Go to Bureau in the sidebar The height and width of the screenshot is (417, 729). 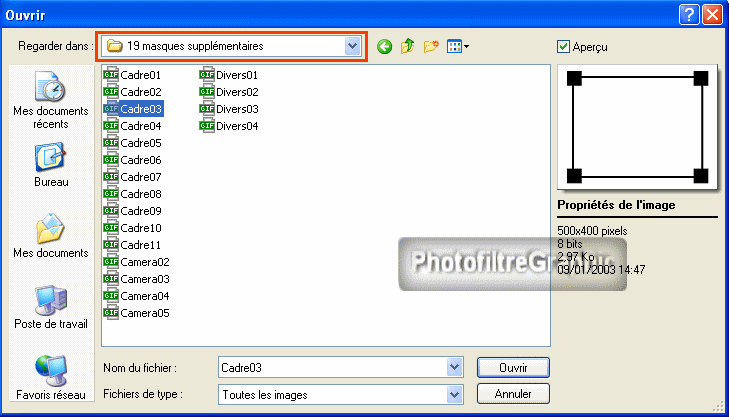click(50, 165)
